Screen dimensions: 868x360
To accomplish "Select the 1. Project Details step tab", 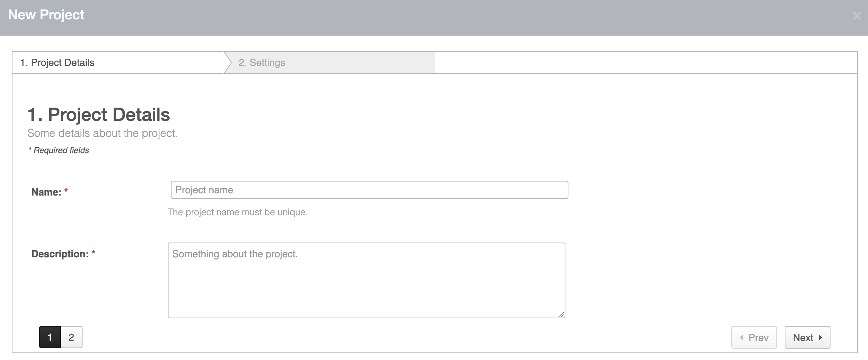I will click(57, 63).
